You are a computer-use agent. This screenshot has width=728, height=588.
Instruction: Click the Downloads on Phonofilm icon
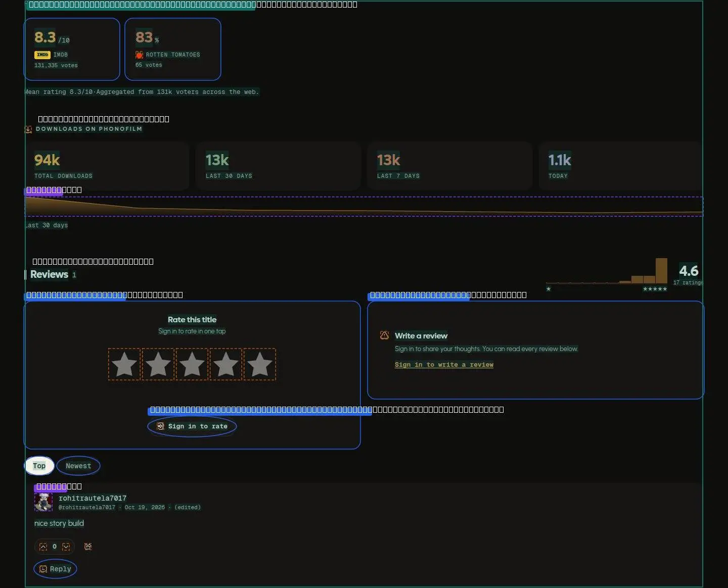(28, 129)
